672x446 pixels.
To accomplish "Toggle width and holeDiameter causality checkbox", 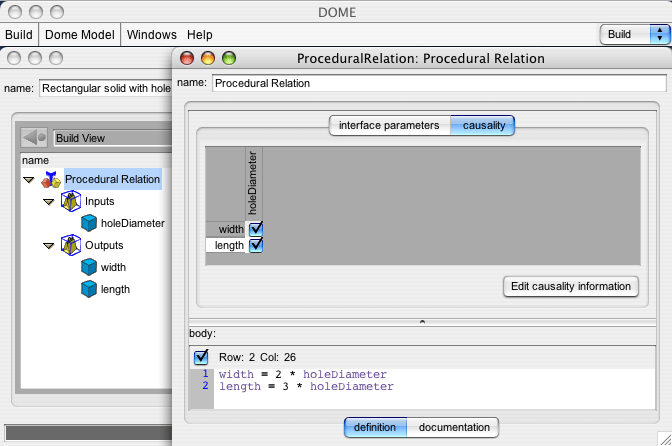I will [256, 229].
